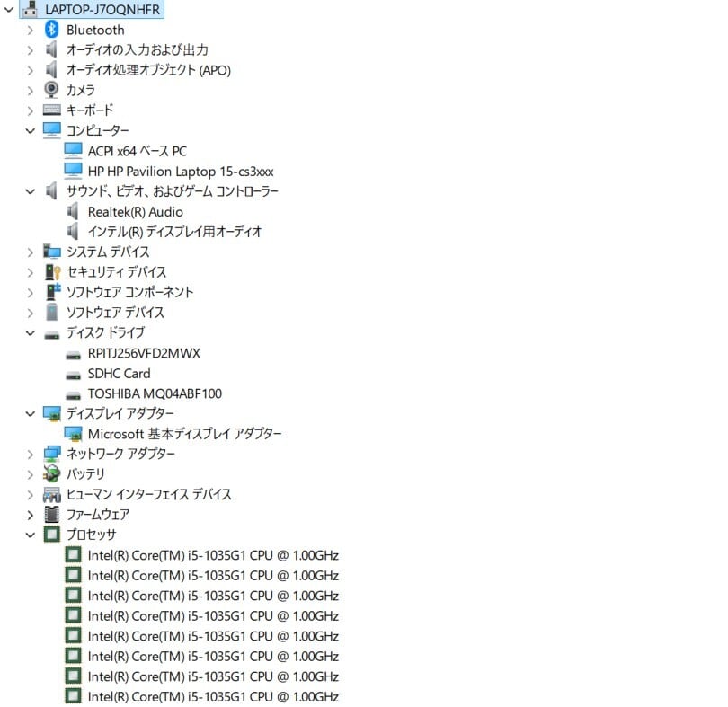
Task: Click the speaker icon beside オーディオ処理オブジェクト (APO)
Action: [x=51, y=70]
